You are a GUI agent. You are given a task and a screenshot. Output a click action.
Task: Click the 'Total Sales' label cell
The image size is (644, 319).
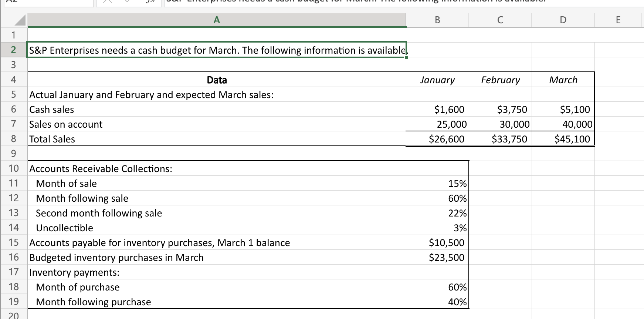[217, 139]
